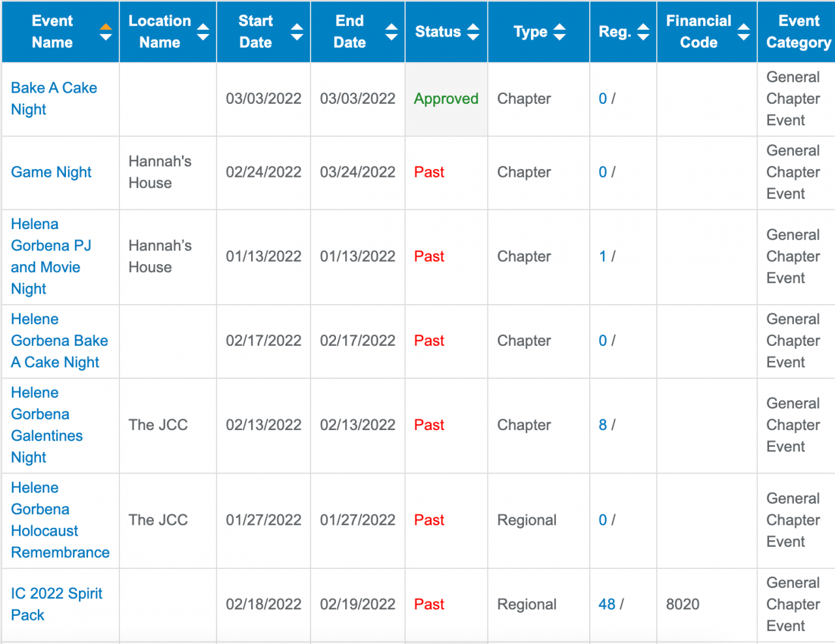Toggle Start Date sort arrows
The image size is (835, 644).
click(x=297, y=32)
